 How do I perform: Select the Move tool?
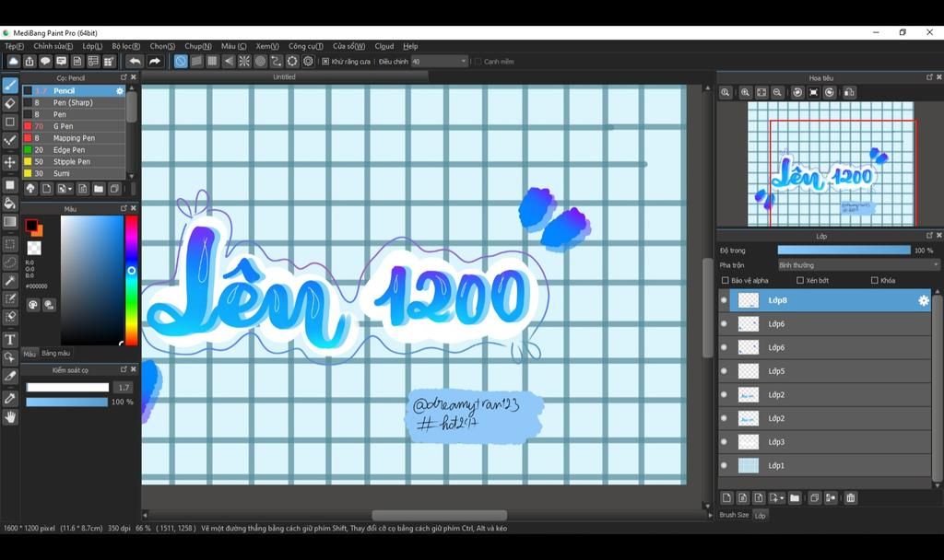pyautogui.click(x=9, y=162)
